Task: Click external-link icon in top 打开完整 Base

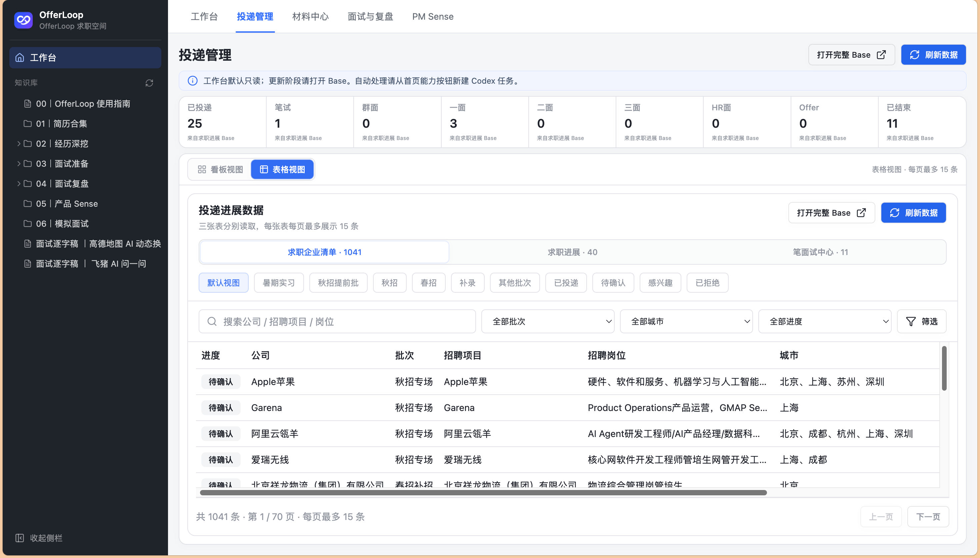Action: (881, 55)
